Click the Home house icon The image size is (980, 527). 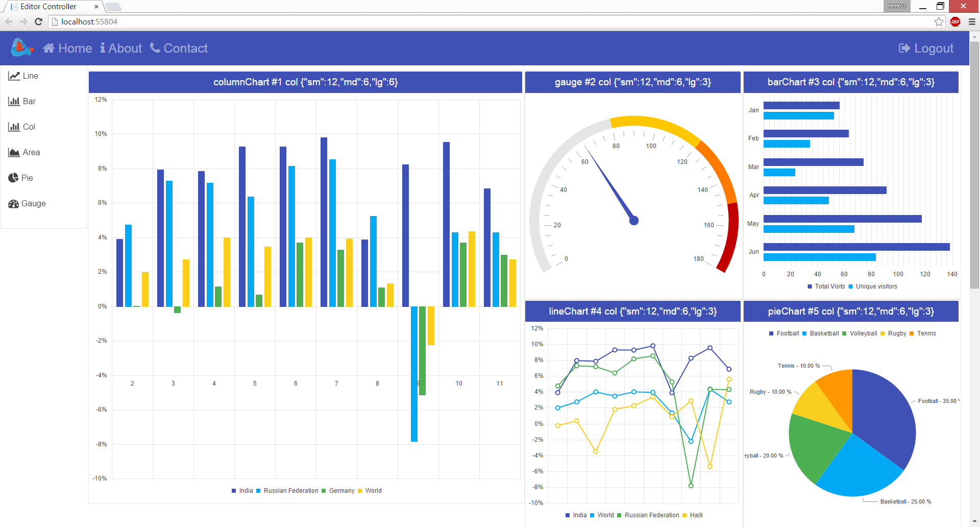[x=48, y=48]
